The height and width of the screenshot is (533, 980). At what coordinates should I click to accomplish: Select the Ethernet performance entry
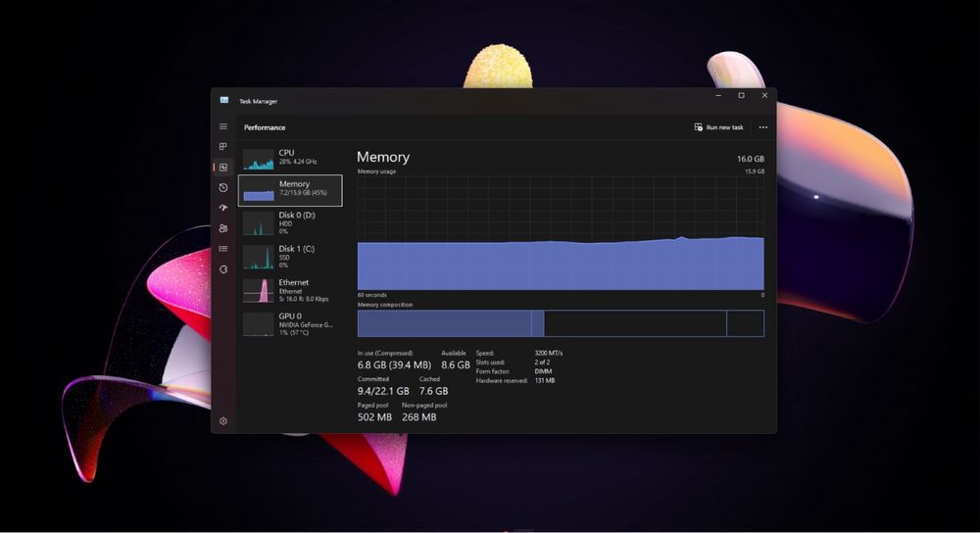click(x=290, y=291)
